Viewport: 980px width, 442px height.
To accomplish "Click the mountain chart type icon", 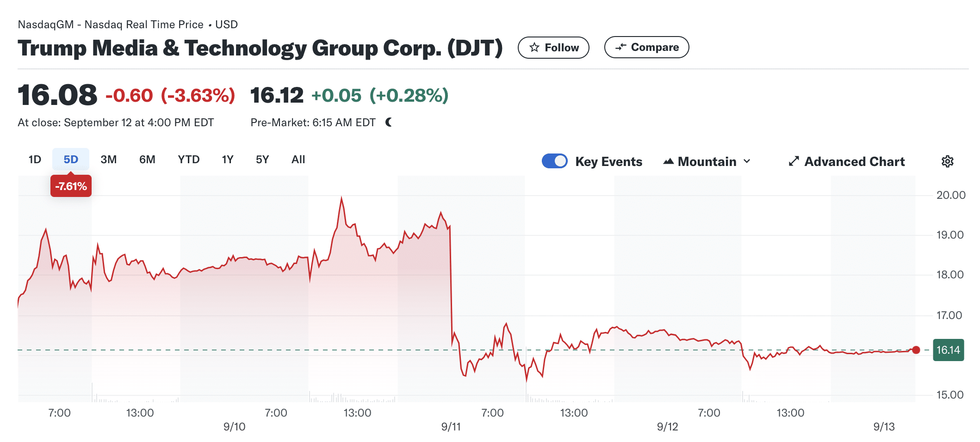I will coord(668,161).
